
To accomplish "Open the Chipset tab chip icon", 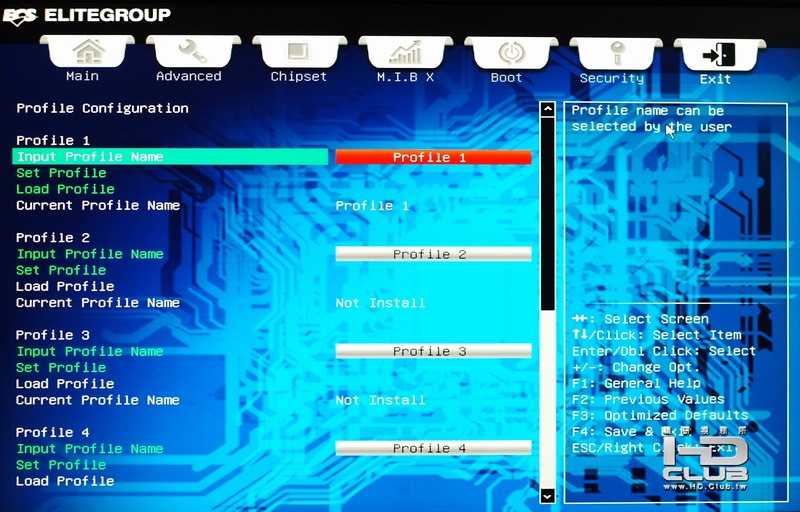I will [x=298, y=52].
